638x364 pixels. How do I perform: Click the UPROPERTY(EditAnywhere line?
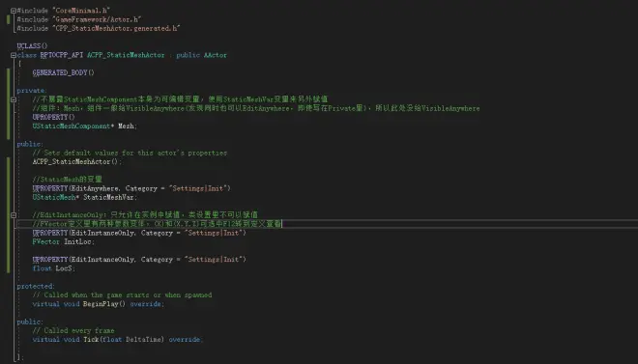pos(131,188)
